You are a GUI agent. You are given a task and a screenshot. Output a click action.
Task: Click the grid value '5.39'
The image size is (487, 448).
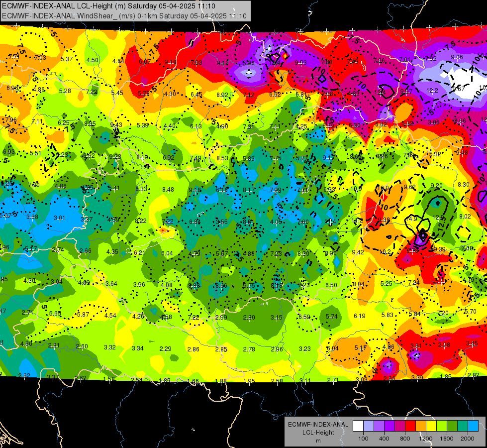(143, 125)
